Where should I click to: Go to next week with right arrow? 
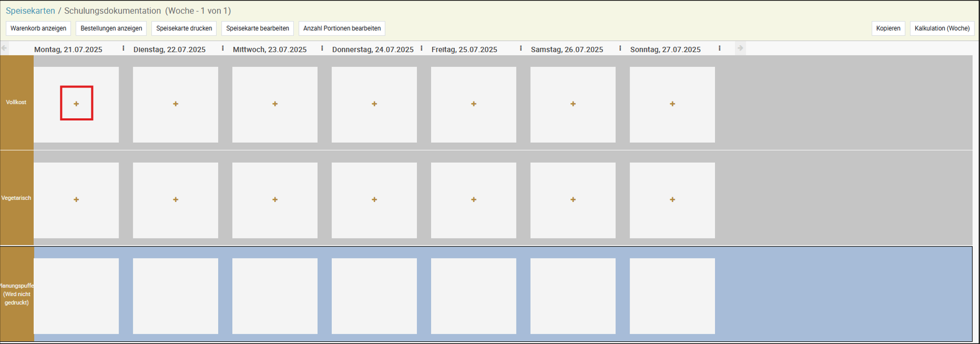(x=740, y=48)
